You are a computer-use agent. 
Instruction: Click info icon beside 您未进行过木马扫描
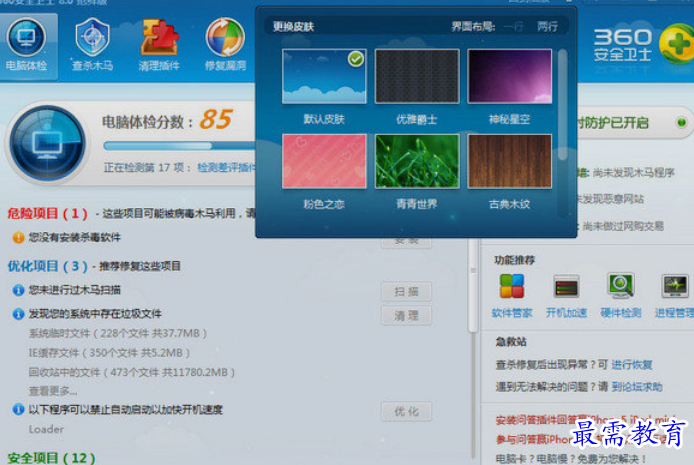(18, 290)
